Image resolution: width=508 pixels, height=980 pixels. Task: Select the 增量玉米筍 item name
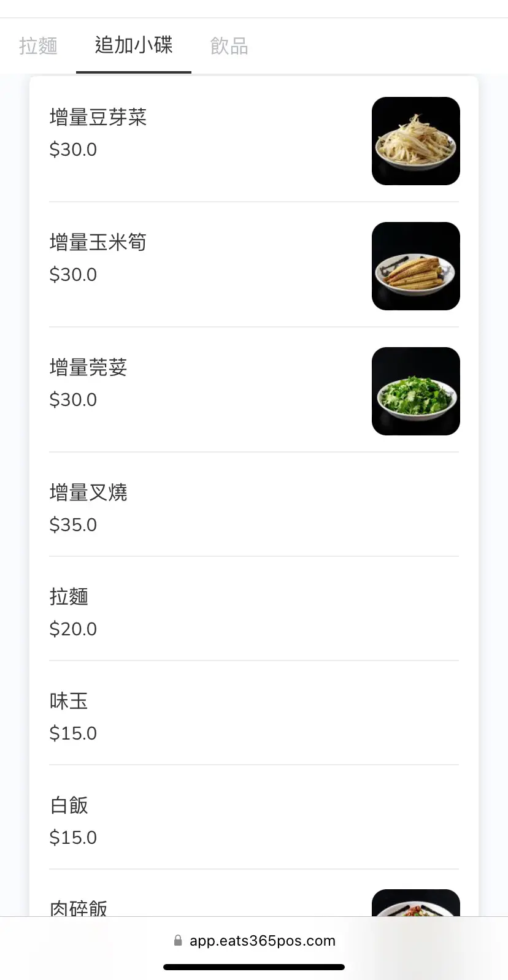[x=98, y=242]
